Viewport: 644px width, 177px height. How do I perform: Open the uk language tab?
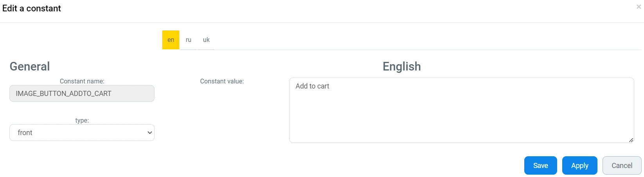(x=206, y=40)
